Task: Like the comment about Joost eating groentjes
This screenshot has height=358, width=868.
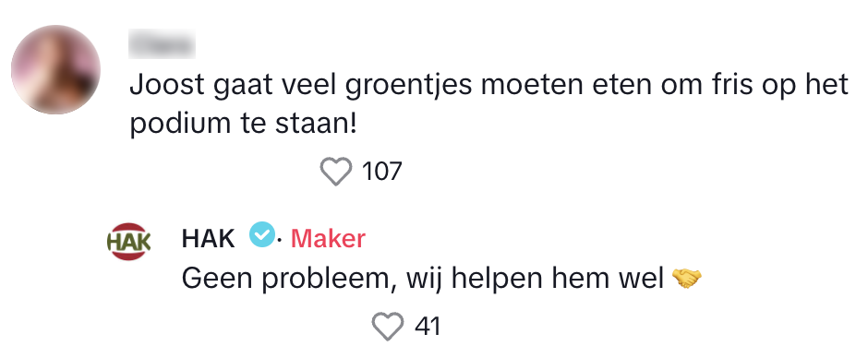Action: (336, 171)
